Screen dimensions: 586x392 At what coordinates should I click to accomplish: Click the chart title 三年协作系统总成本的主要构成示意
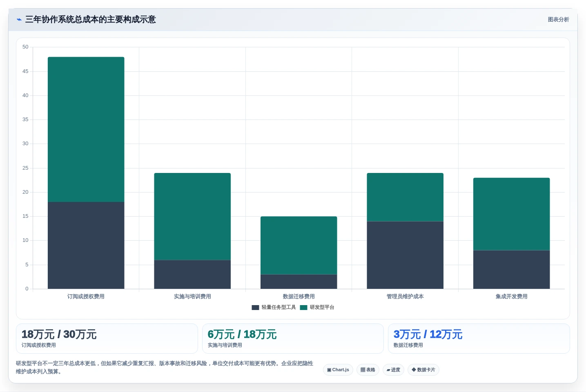(90, 20)
